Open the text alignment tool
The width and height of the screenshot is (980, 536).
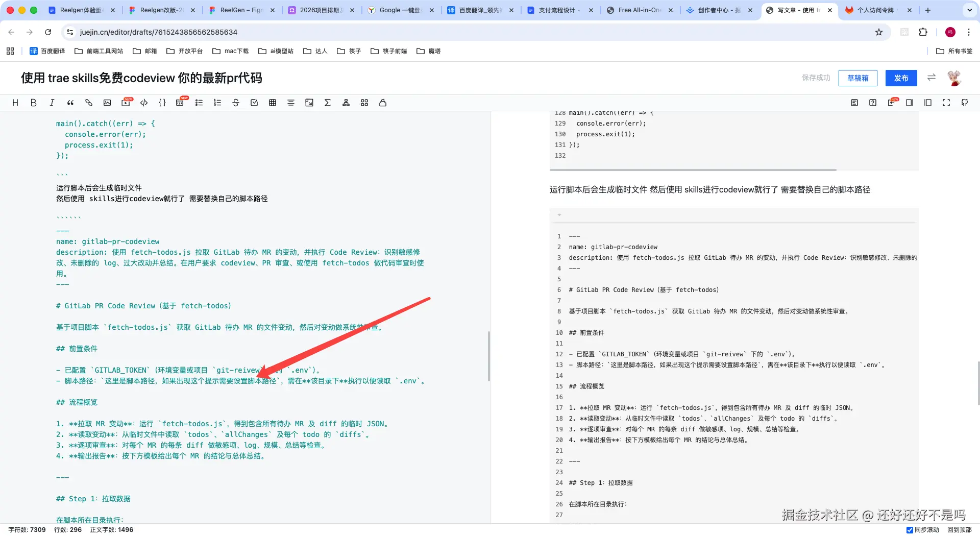tap(291, 103)
